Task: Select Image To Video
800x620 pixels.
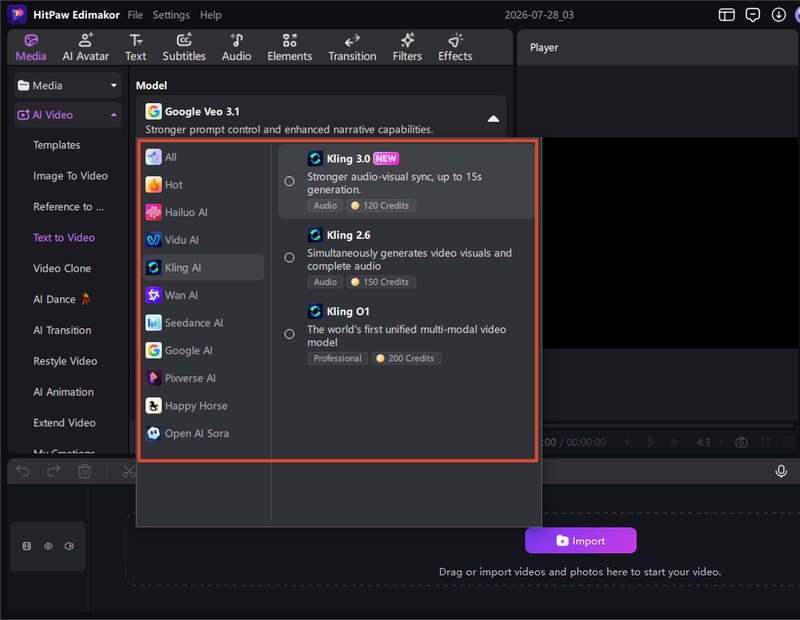Action: tap(70, 176)
